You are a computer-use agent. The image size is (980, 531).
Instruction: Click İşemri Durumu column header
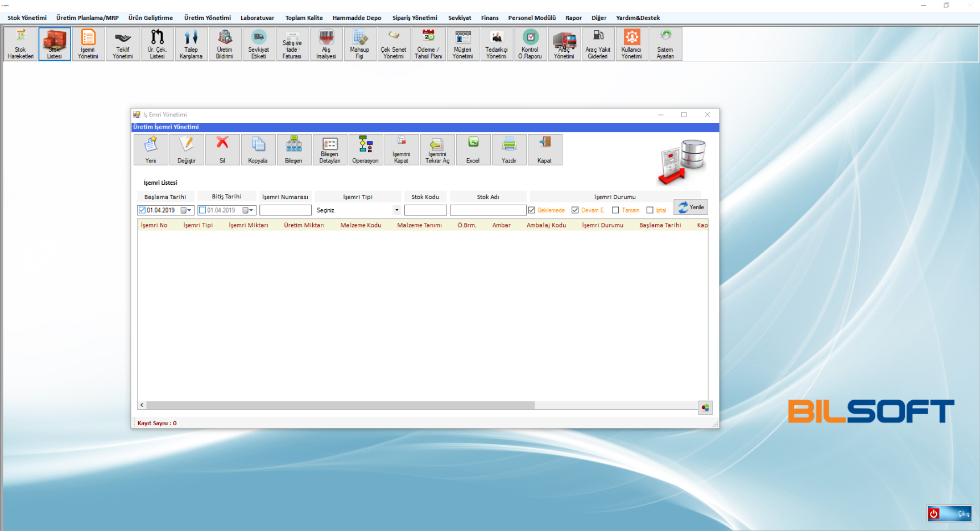(602, 225)
